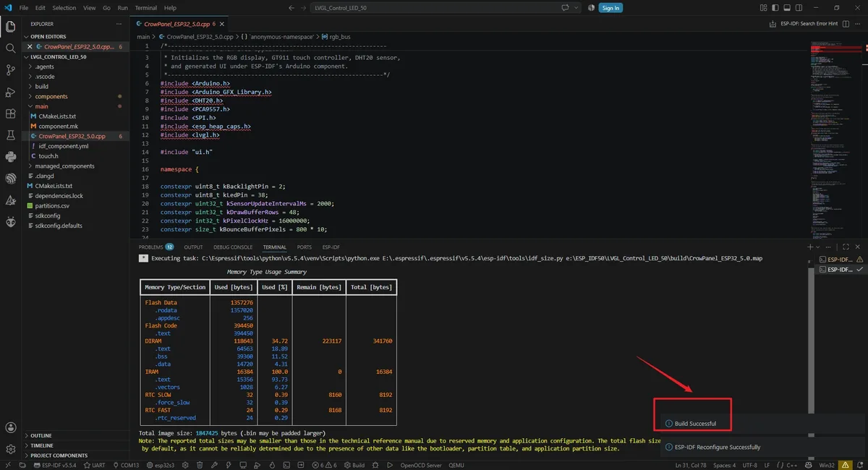Open the Run menu

coord(122,8)
